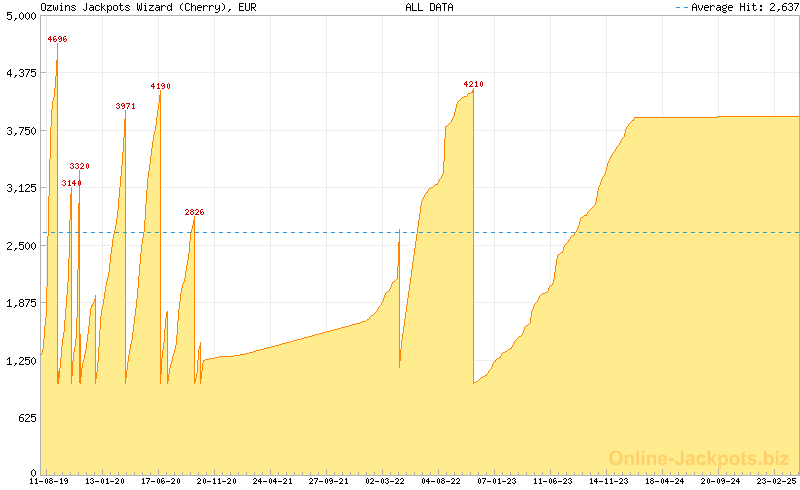Select the 23-02-25 date on the axis

pyautogui.click(x=776, y=481)
